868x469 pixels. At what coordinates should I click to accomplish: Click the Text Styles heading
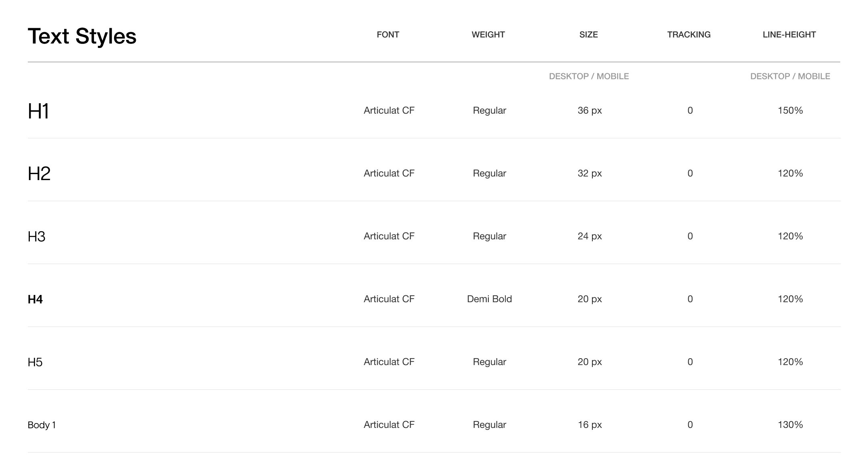[82, 36]
